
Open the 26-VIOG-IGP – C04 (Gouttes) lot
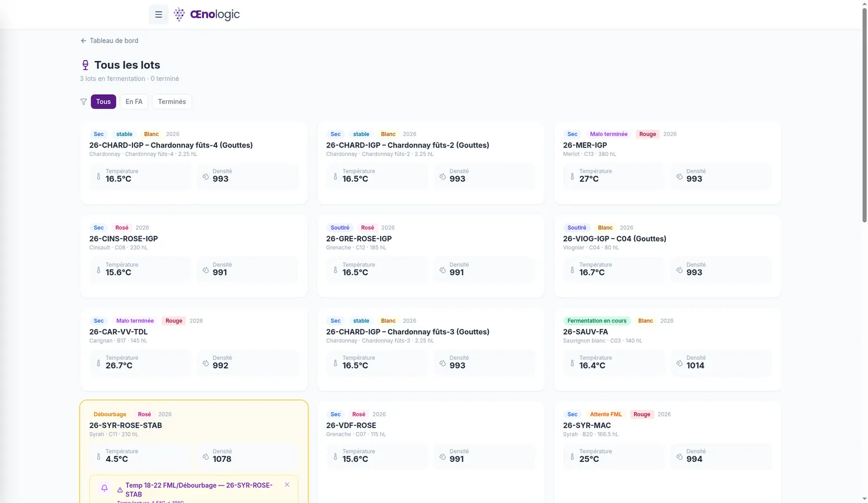click(615, 238)
